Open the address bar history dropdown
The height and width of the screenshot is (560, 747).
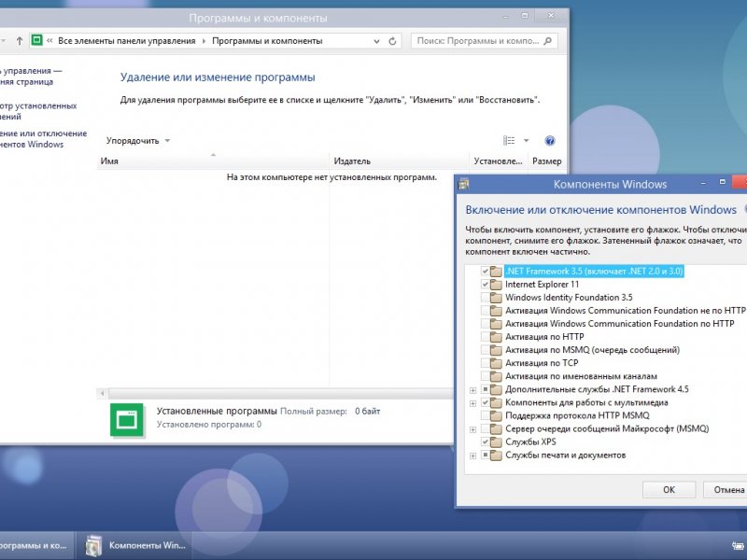(376, 41)
